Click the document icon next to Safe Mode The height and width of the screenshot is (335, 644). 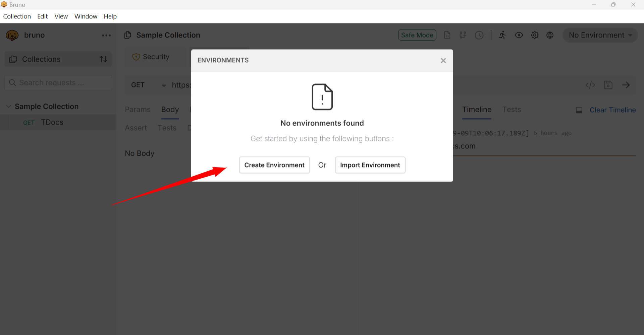pos(447,35)
